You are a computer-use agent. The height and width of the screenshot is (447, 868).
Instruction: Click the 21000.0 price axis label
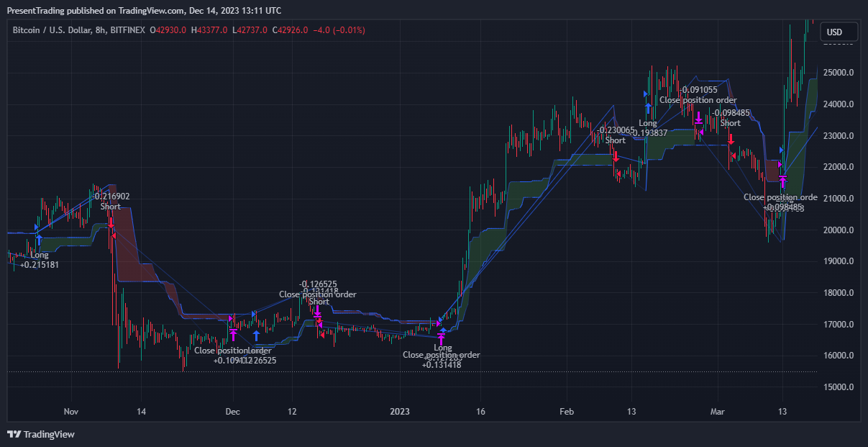(x=839, y=199)
